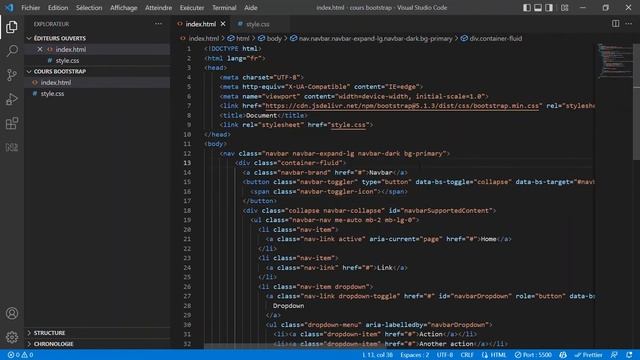Click the HTML language mode indicator

tap(494, 355)
